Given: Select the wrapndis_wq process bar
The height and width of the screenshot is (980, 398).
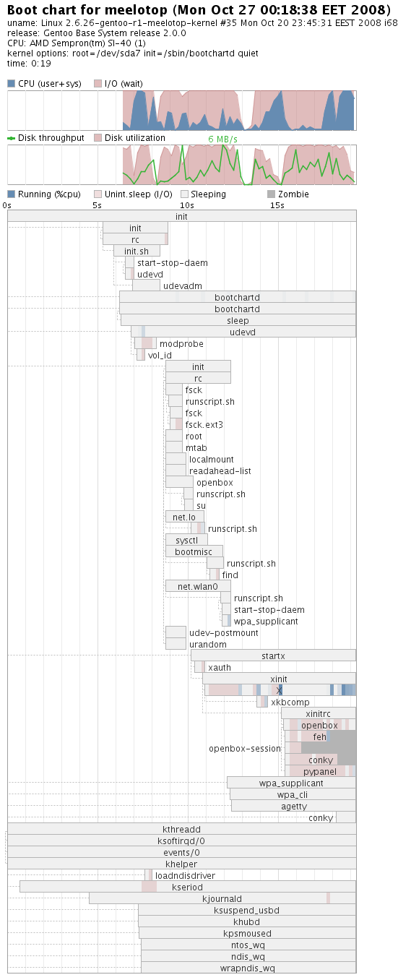Looking at the screenshot, I should (248, 968).
